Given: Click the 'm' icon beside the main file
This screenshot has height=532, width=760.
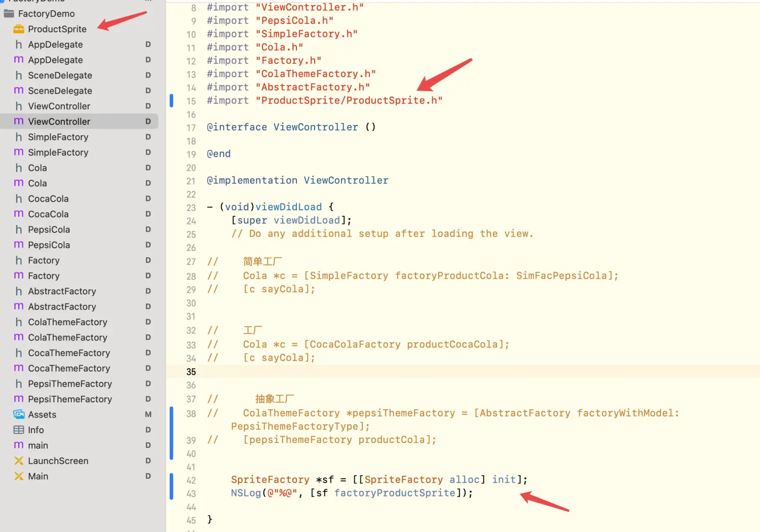Looking at the screenshot, I should pos(19,445).
